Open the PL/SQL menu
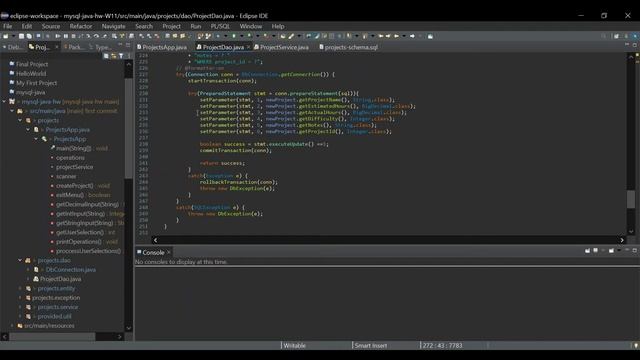This screenshot has height=360, width=640. point(220,26)
